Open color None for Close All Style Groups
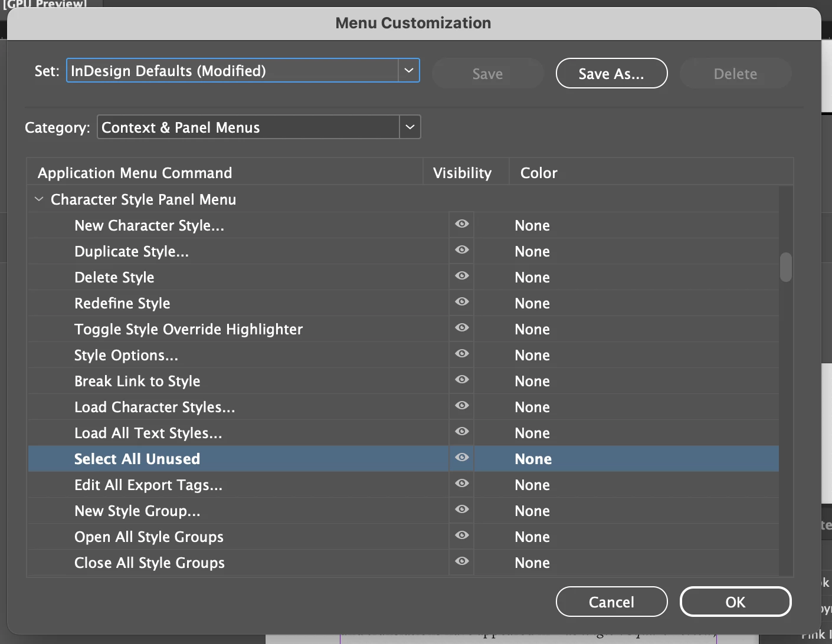 [x=532, y=563]
